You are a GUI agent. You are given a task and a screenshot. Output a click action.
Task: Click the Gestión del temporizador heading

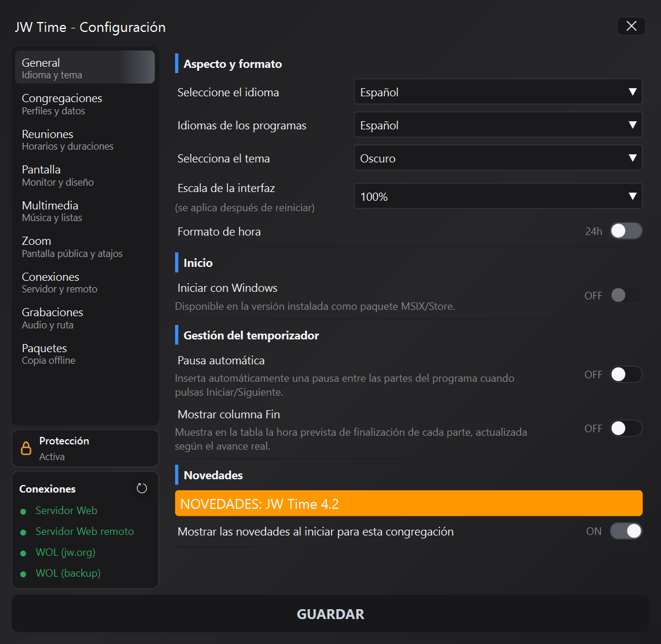point(251,336)
